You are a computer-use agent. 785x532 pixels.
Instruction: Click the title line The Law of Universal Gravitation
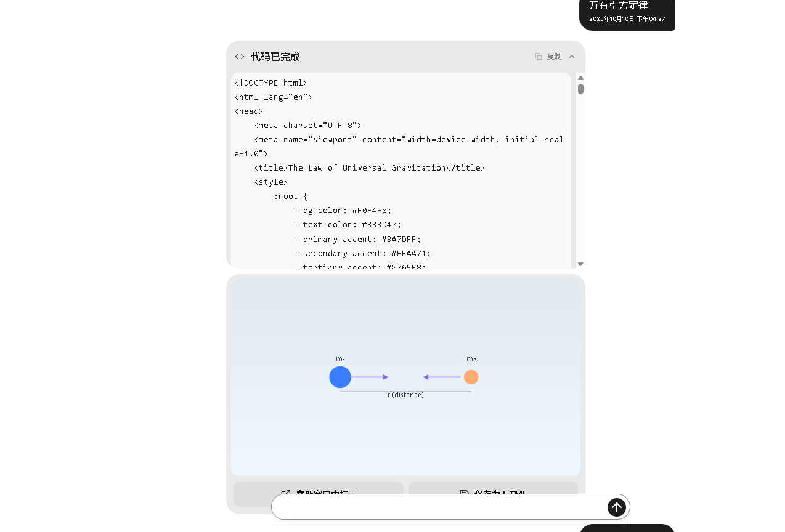(369, 167)
